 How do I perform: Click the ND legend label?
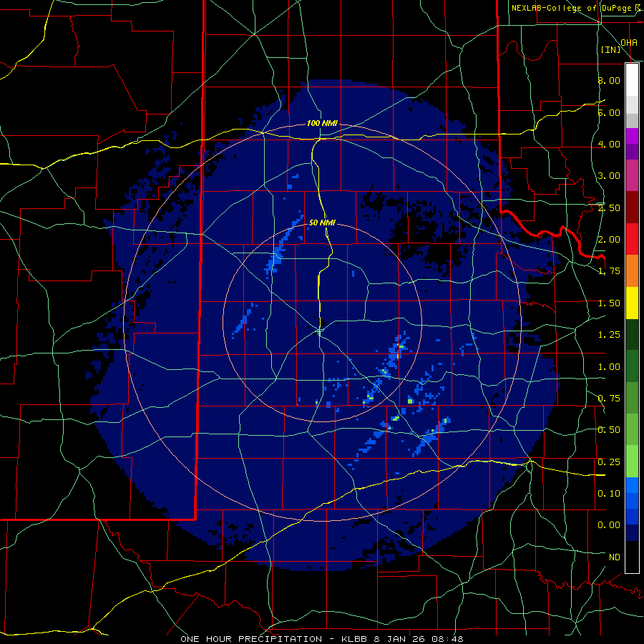pos(615,557)
